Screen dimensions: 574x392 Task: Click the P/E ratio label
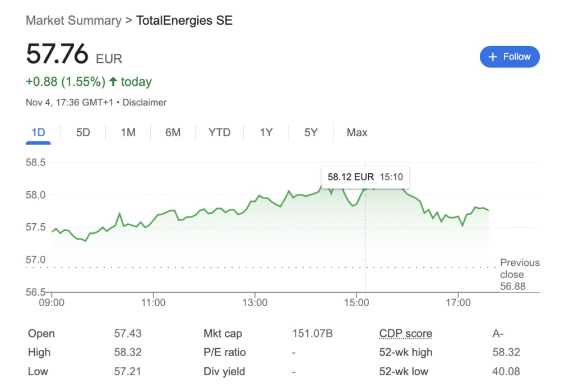[224, 352]
